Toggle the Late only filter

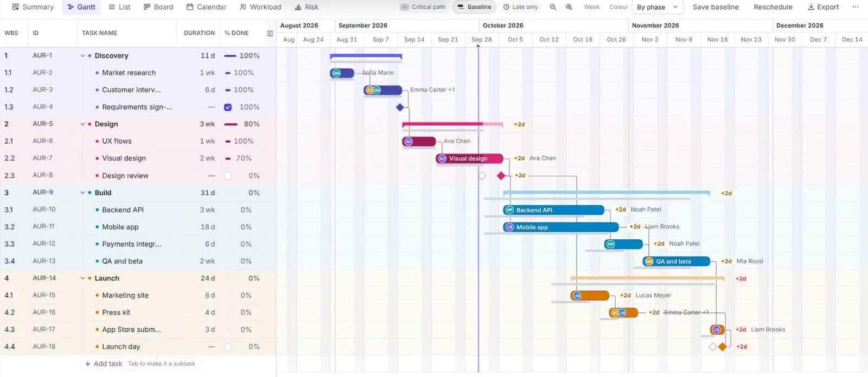(520, 7)
